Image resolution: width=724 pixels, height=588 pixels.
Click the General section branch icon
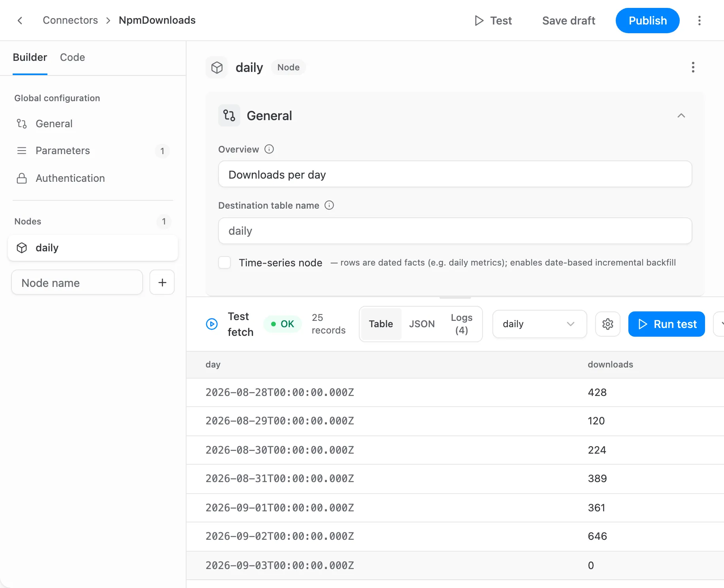tap(229, 115)
